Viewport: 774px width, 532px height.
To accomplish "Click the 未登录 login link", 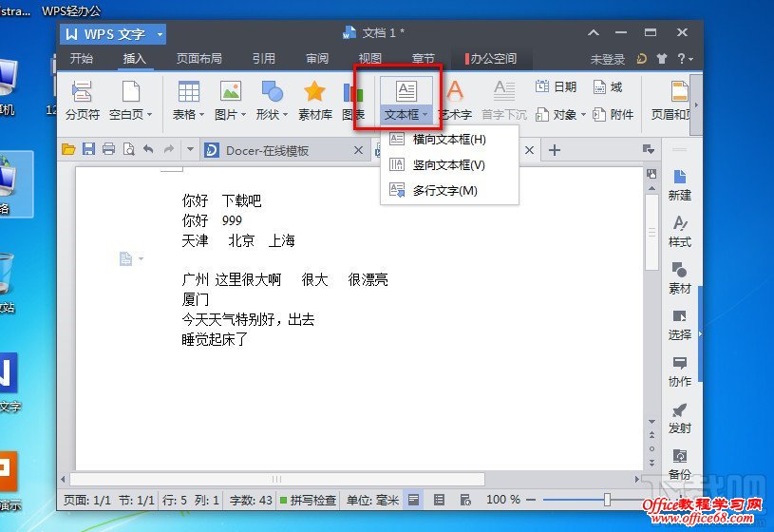I will [x=608, y=59].
